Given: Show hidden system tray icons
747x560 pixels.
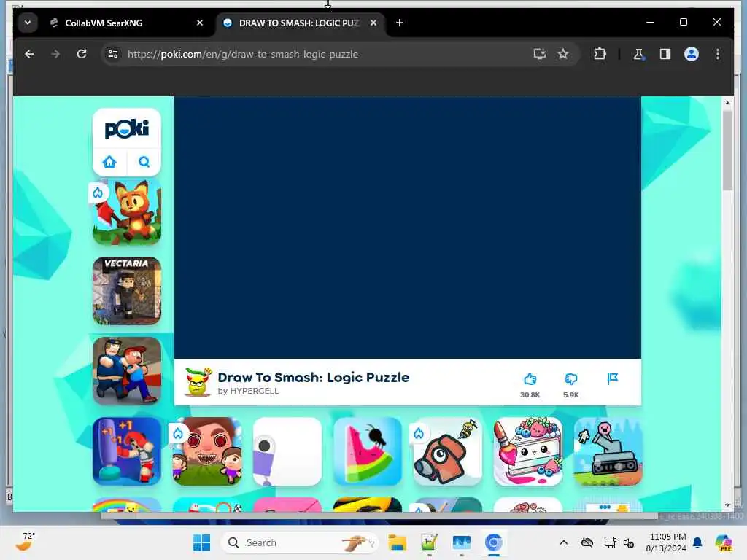Looking at the screenshot, I should coord(564,542).
